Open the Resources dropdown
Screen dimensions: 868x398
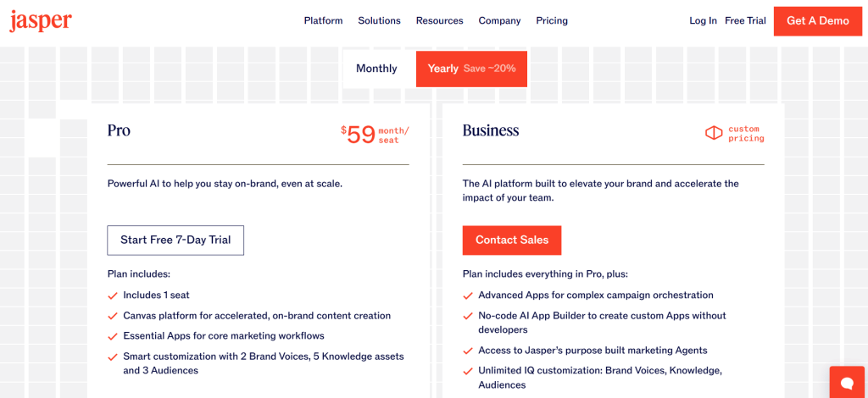coord(439,21)
